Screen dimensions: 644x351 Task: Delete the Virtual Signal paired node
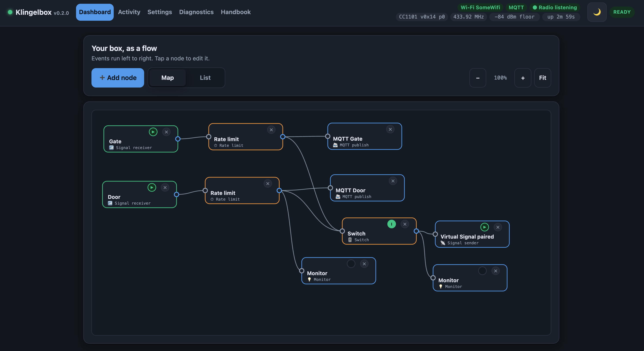click(498, 227)
